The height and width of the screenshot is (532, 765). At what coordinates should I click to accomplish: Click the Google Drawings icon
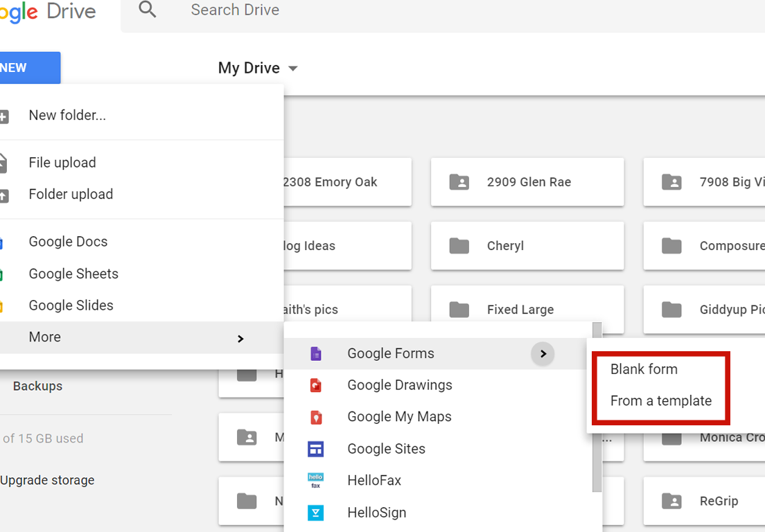pyautogui.click(x=316, y=385)
